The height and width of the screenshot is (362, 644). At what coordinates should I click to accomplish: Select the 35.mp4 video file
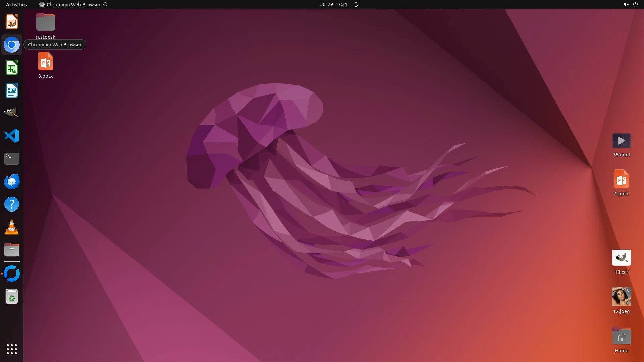tap(621, 141)
